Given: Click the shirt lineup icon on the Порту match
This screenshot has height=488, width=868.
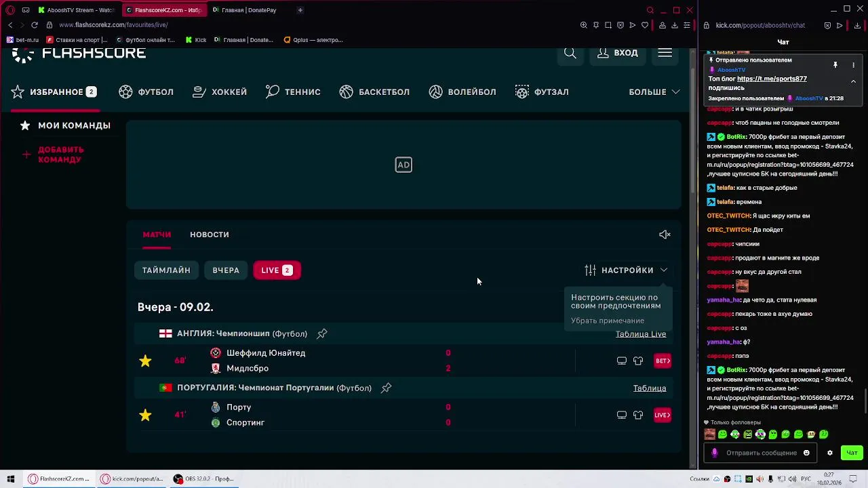Looking at the screenshot, I should click(638, 415).
